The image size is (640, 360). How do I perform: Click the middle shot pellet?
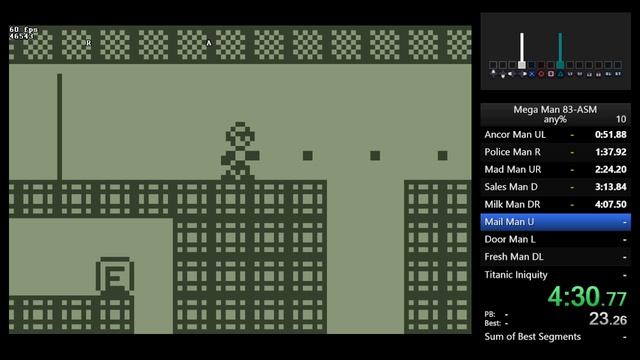(375, 156)
